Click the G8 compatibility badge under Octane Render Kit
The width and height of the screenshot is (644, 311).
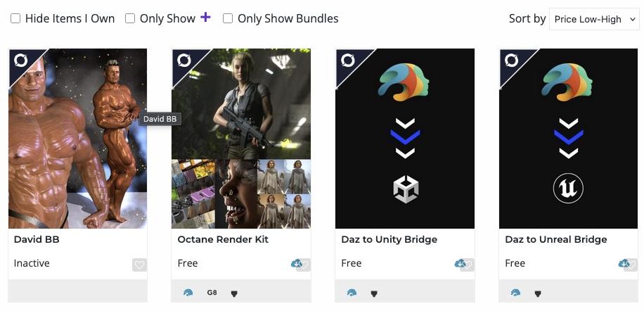[212, 293]
